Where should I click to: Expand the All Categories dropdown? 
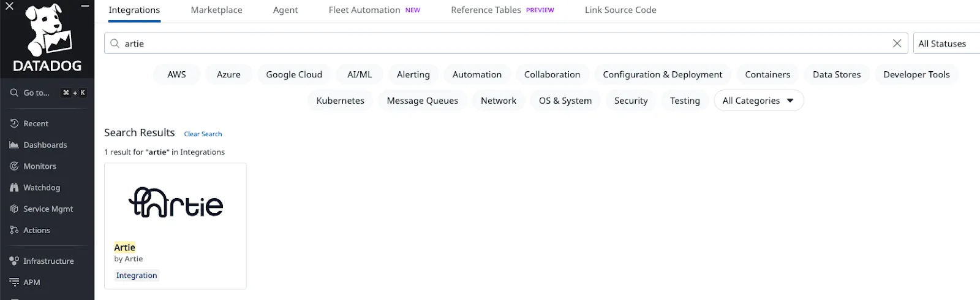tap(758, 101)
